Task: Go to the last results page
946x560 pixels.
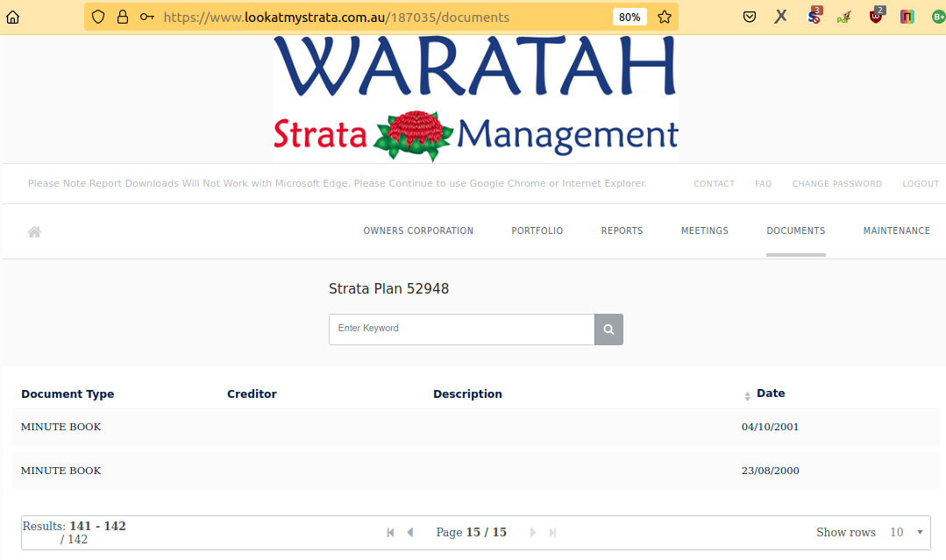Action: coord(552,532)
